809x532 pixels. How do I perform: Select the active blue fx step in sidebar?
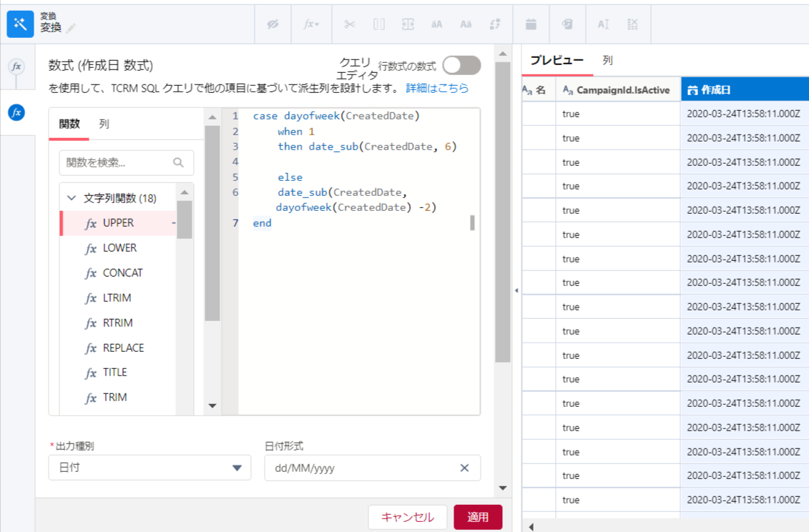pos(16,112)
